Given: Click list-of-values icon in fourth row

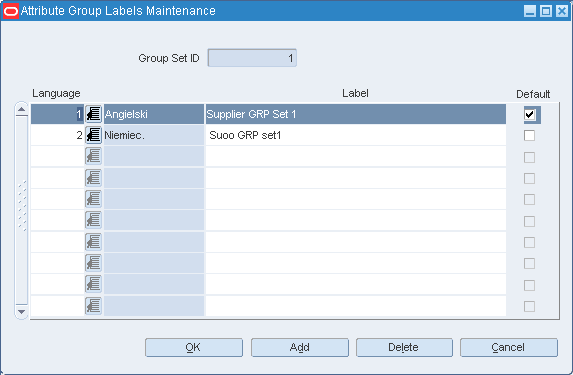Looking at the screenshot, I should tap(94, 178).
